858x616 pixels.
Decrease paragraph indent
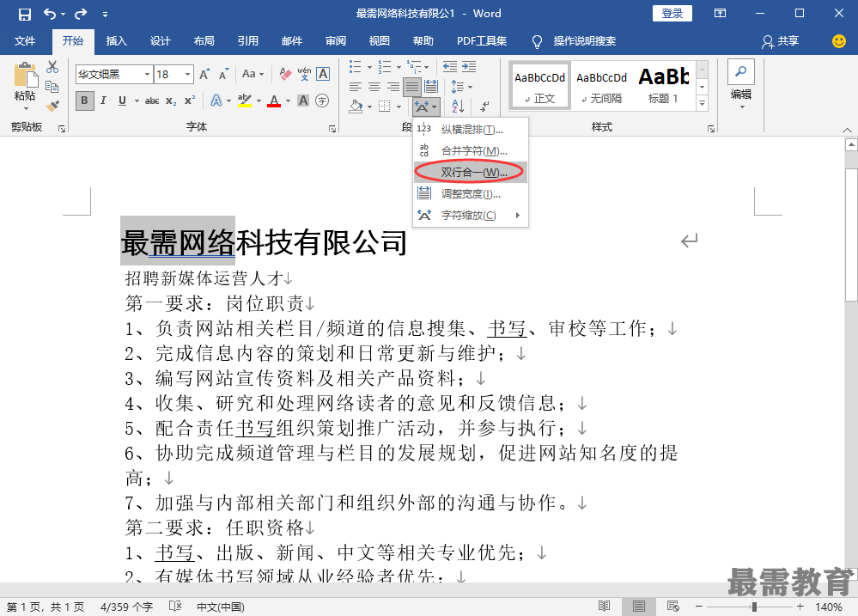450,67
